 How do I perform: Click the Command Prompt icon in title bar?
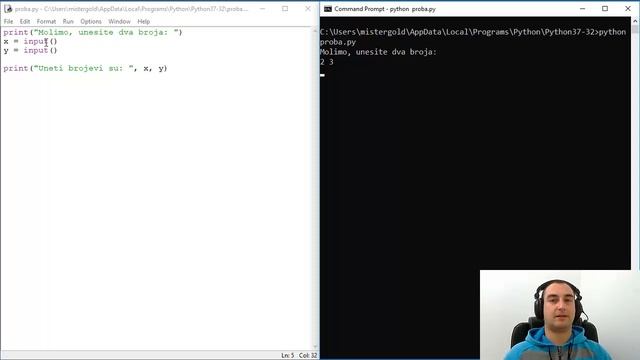(x=327, y=9)
